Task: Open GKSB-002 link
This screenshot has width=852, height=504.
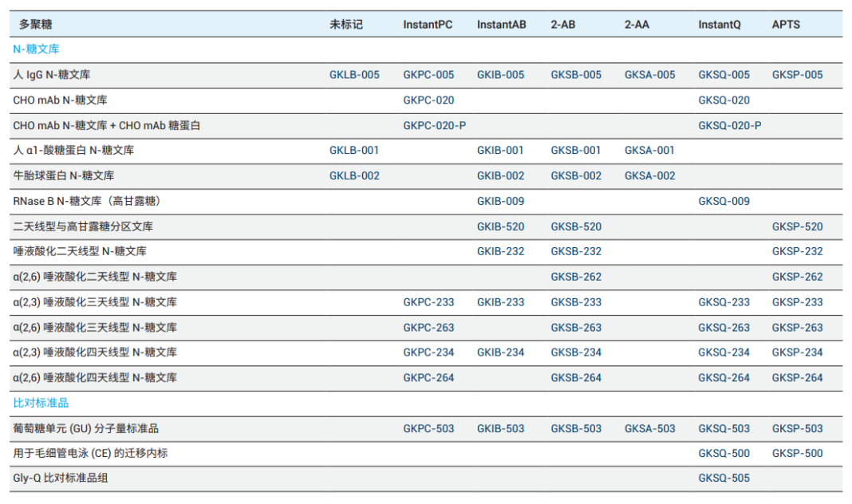Action: coord(576,176)
